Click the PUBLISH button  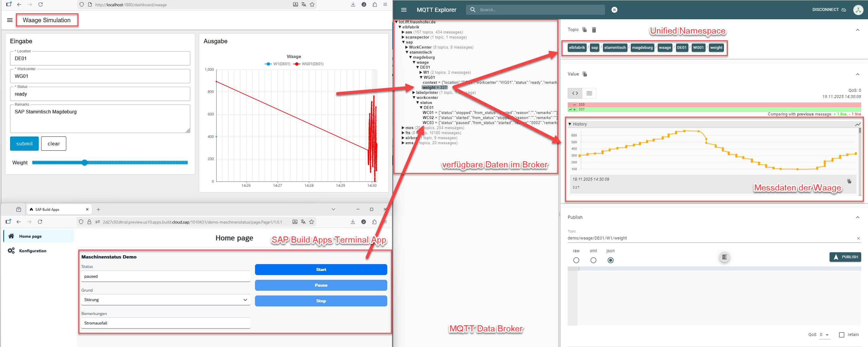point(845,257)
